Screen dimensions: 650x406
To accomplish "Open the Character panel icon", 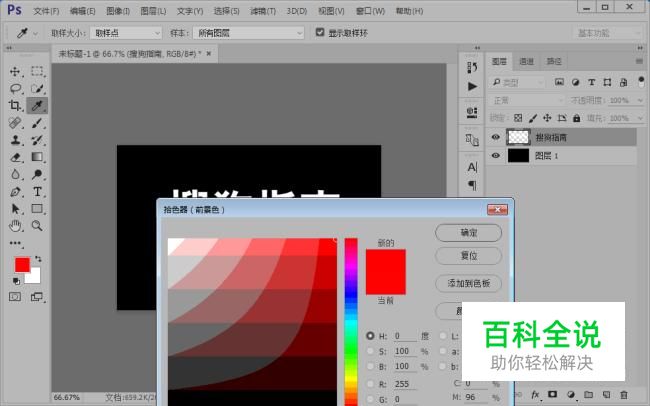I will tap(472, 167).
